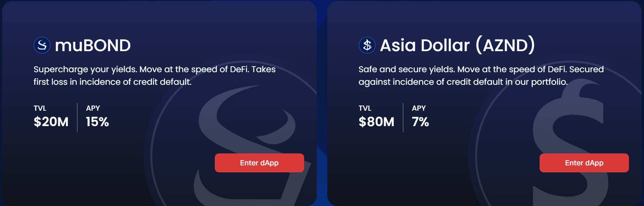
Task: Click the TVL label in the Asia Dollar card
Action: coord(365,108)
